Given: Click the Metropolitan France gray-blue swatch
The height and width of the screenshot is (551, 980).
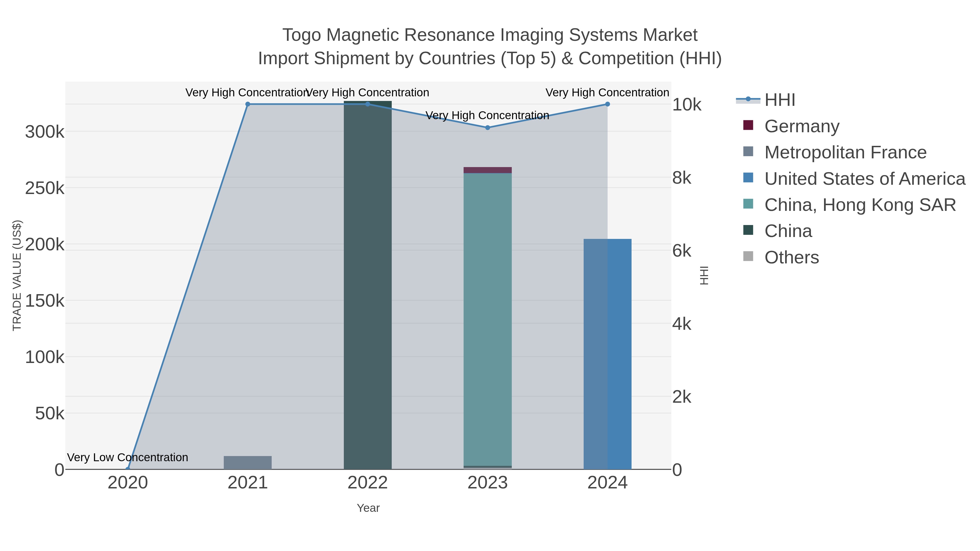Looking at the screenshot, I should (x=748, y=151).
